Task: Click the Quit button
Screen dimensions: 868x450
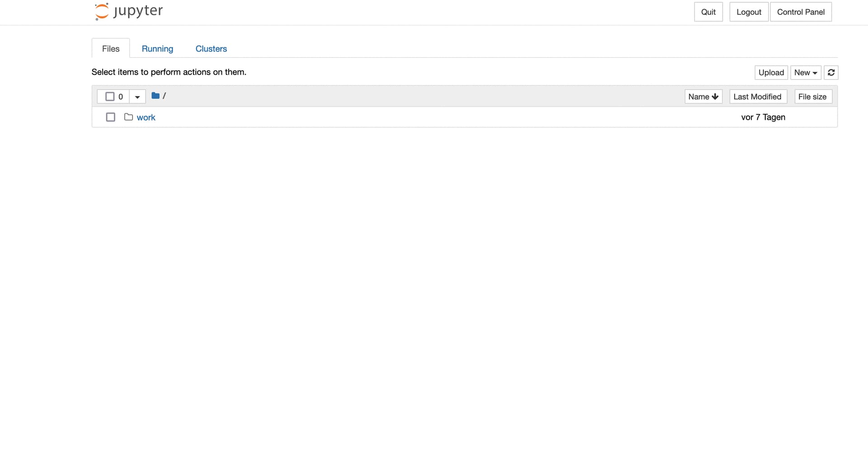Action: (708, 12)
